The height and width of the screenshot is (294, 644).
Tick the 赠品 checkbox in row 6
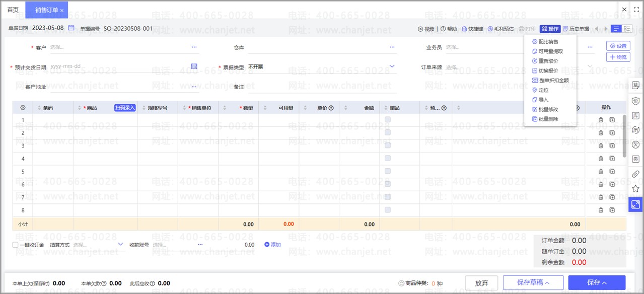(388, 184)
